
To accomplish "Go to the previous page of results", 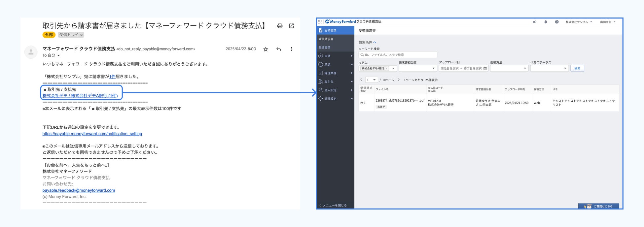I will (361, 80).
